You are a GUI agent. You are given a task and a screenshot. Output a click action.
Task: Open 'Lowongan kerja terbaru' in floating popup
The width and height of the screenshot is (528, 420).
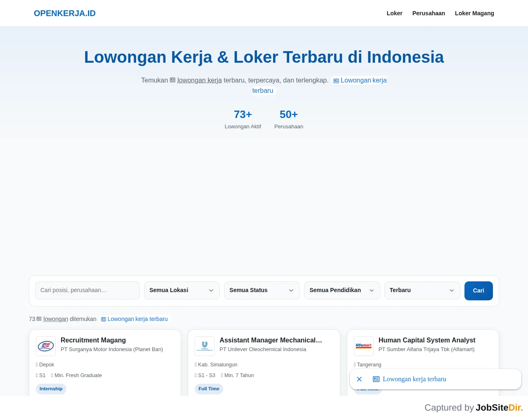415,379
